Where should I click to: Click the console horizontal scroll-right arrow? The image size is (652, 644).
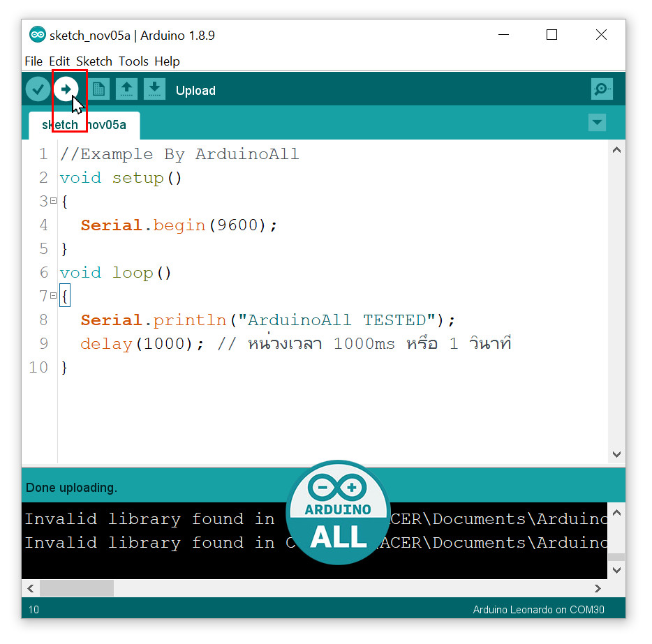click(598, 588)
